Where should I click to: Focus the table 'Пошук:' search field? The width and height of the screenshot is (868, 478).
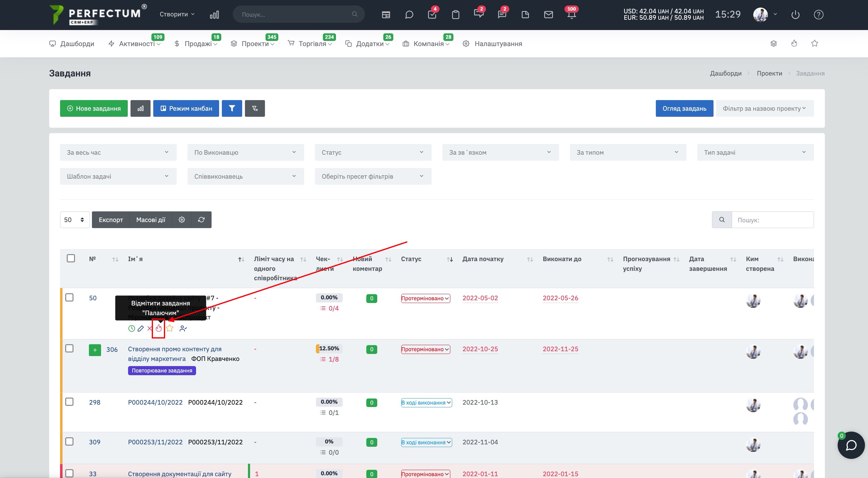[x=772, y=220]
